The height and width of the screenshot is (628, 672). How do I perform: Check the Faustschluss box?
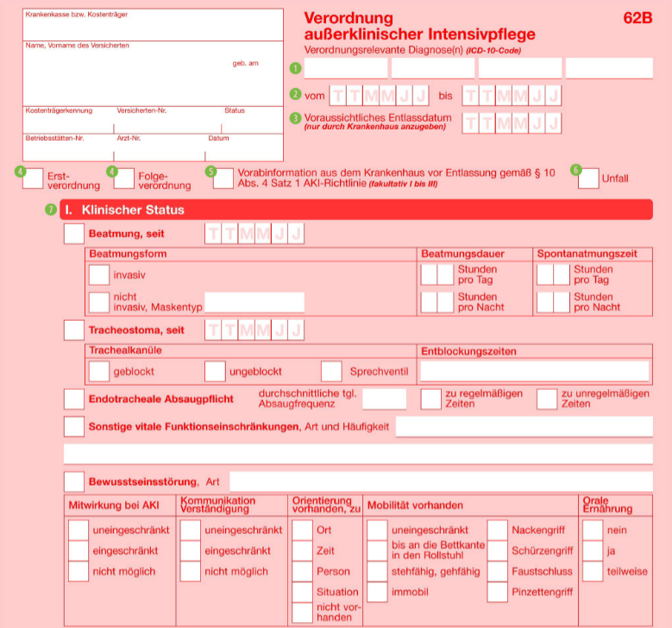coord(498,571)
